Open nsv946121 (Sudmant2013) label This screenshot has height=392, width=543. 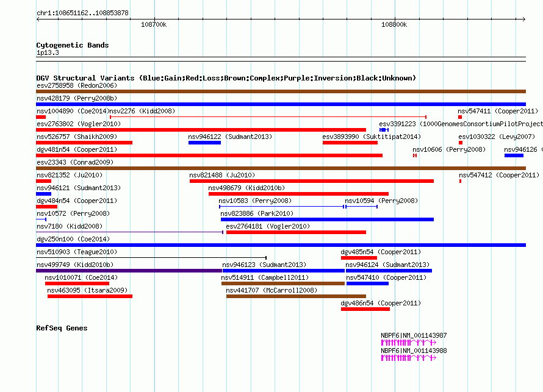tap(79, 188)
